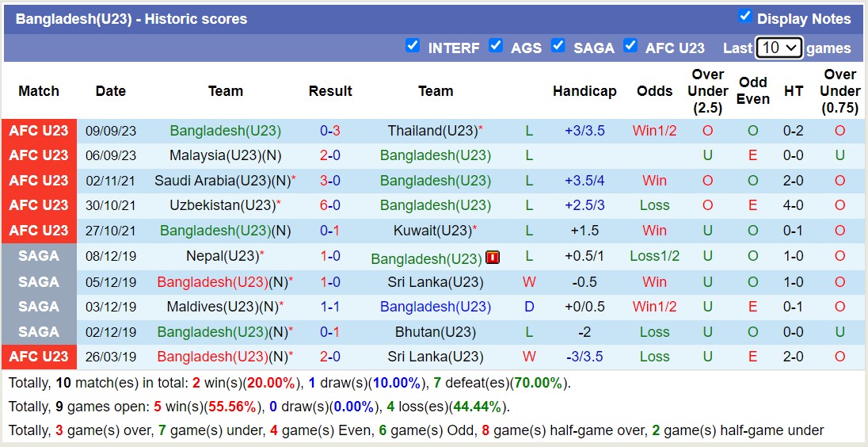
Task: Disable the AGS competition checkbox
Action: 496,46
